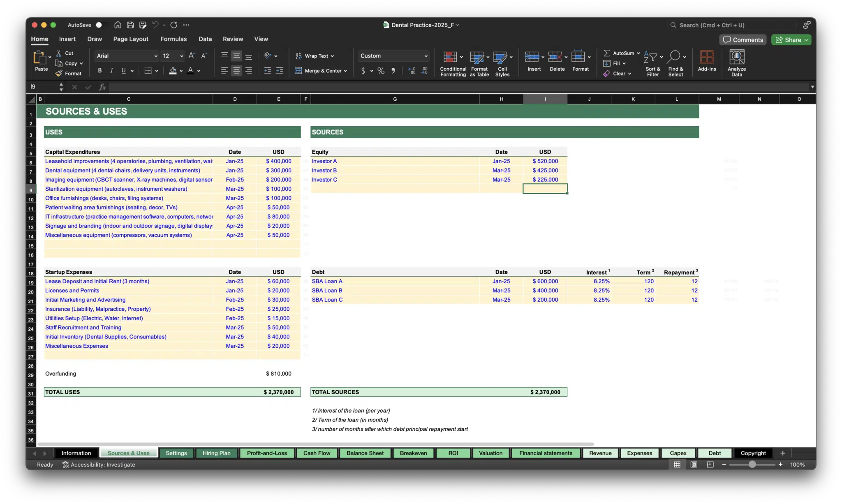
Task: Toggle italic formatting
Action: click(x=111, y=70)
